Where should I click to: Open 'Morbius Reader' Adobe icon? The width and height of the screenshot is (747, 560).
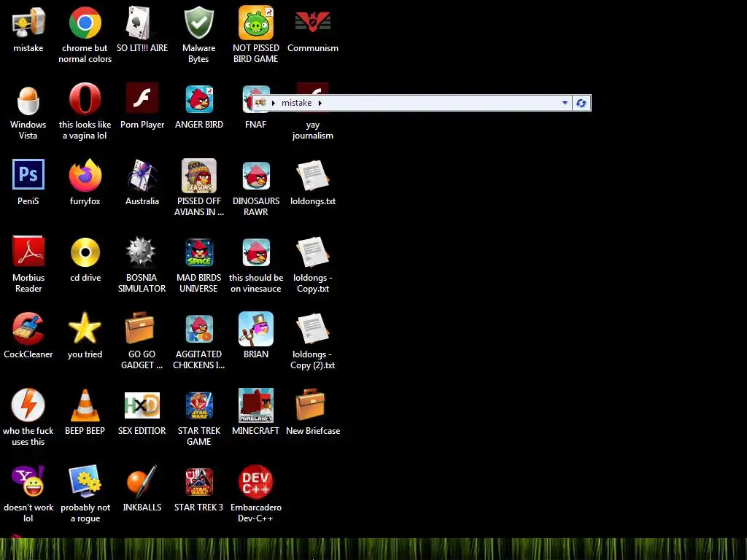click(28, 251)
